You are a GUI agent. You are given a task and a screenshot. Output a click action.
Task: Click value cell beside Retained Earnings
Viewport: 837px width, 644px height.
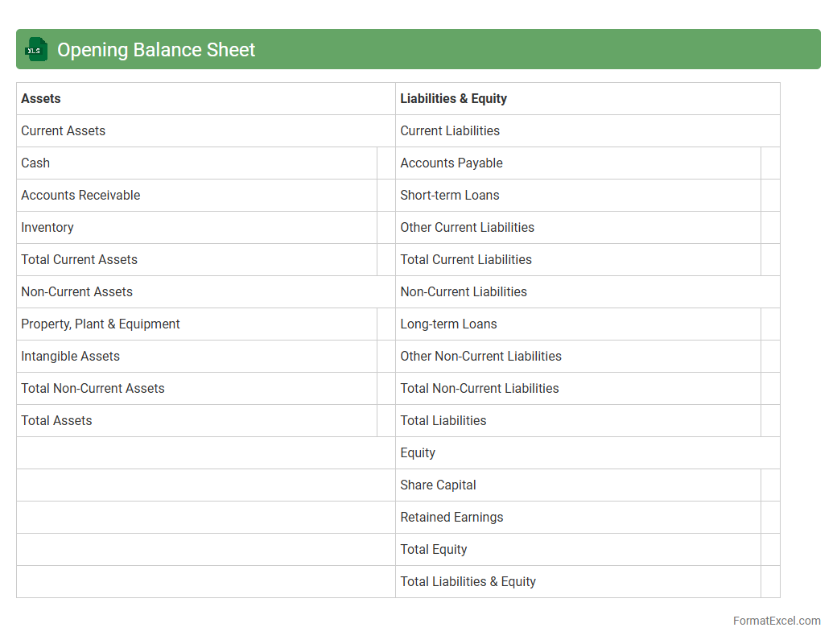click(x=769, y=517)
